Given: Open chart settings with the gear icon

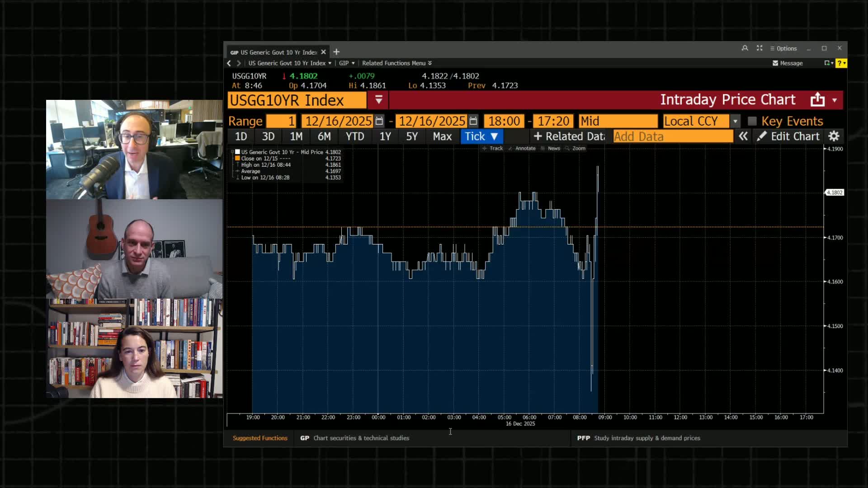Looking at the screenshot, I should [x=834, y=136].
